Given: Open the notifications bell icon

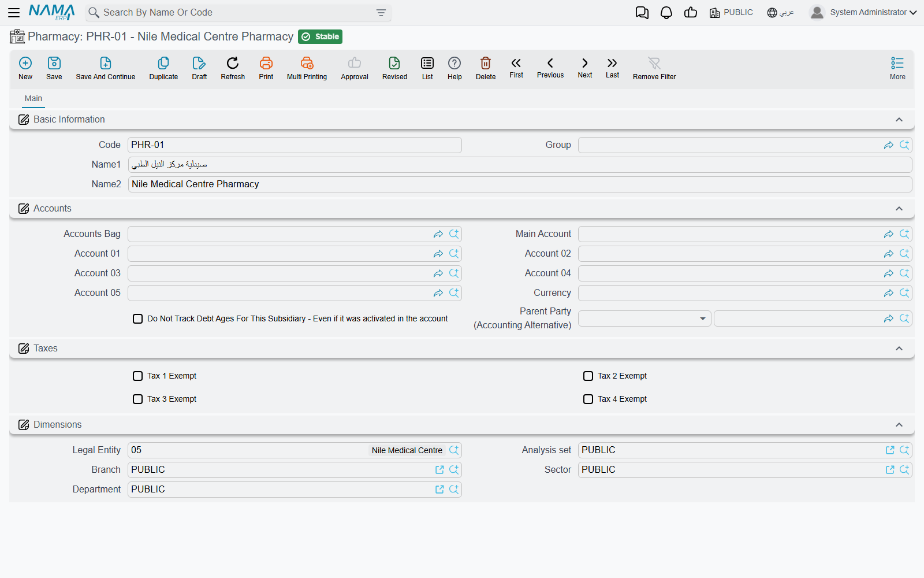Looking at the screenshot, I should [666, 13].
